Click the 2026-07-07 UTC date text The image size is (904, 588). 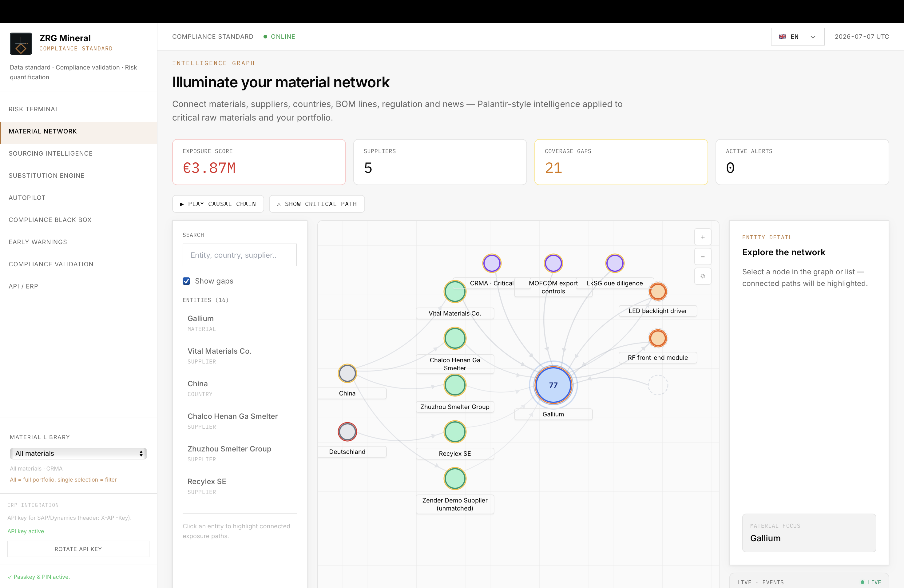click(862, 37)
